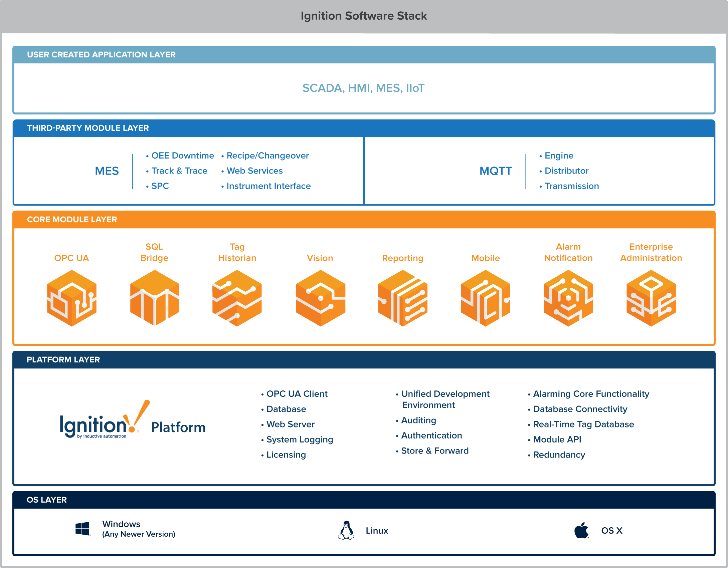Select the Enterprise Administration cube icon
The height and width of the screenshot is (568, 728).
(x=651, y=298)
